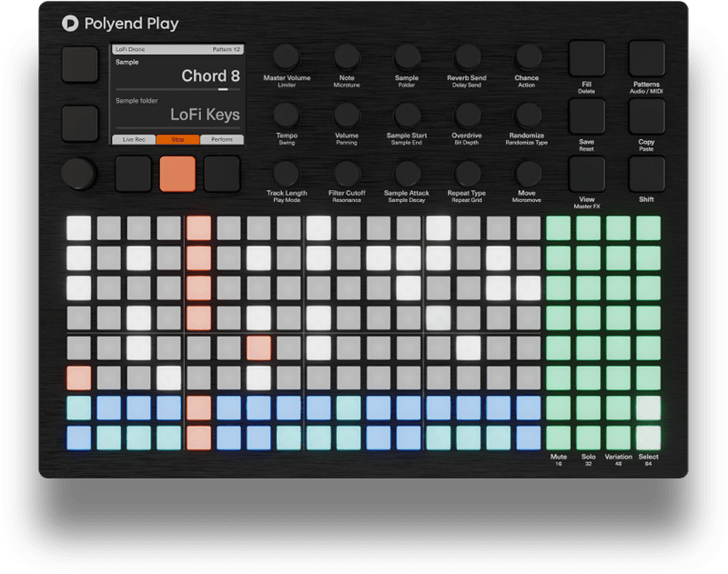Click the Repeat Type knob
The width and height of the screenshot is (728, 574).
pos(467,173)
